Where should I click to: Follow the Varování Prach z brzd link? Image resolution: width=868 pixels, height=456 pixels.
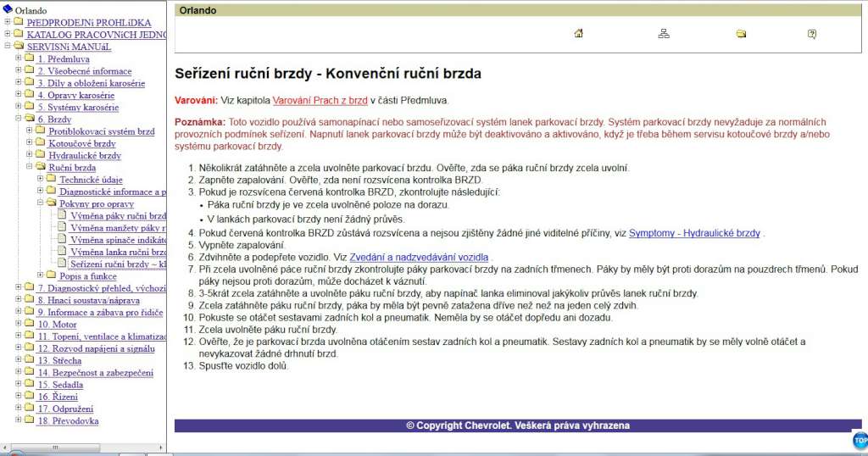coord(320,100)
